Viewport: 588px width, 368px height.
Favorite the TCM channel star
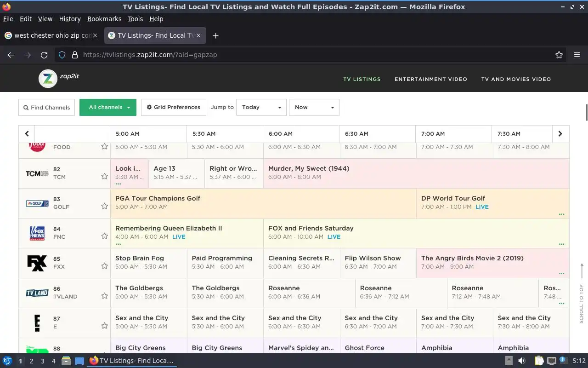pyautogui.click(x=105, y=176)
